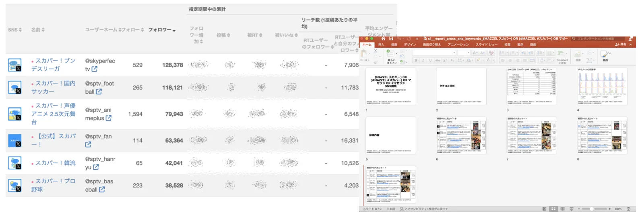This screenshot has height=221, width=644.
Task: Click clear formatting icon in ribbon
Action: tap(491, 53)
